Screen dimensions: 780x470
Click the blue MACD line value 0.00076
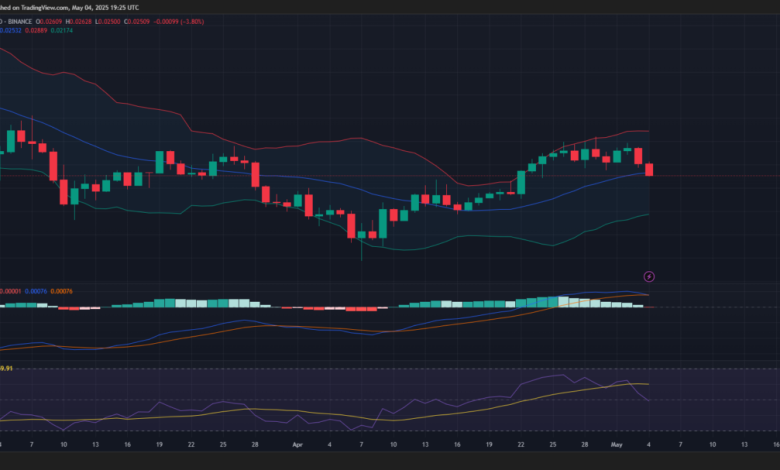(36, 291)
